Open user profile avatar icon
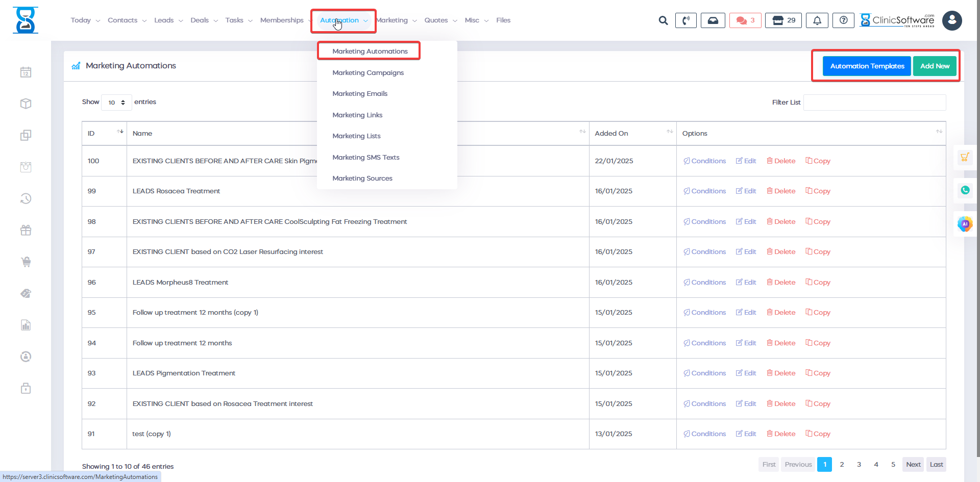This screenshot has height=482, width=980. coord(951,20)
